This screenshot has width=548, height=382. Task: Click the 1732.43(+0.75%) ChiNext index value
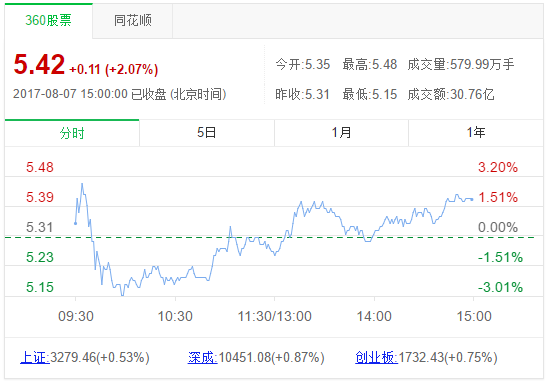point(448,358)
